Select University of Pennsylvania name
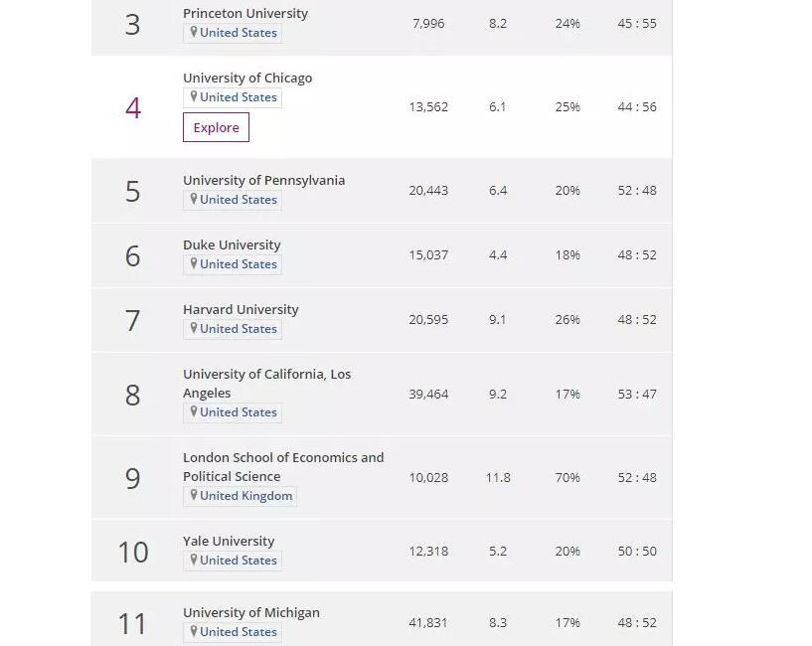The width and height of the screenshot is (812, 646). click(x=263, y=181)
